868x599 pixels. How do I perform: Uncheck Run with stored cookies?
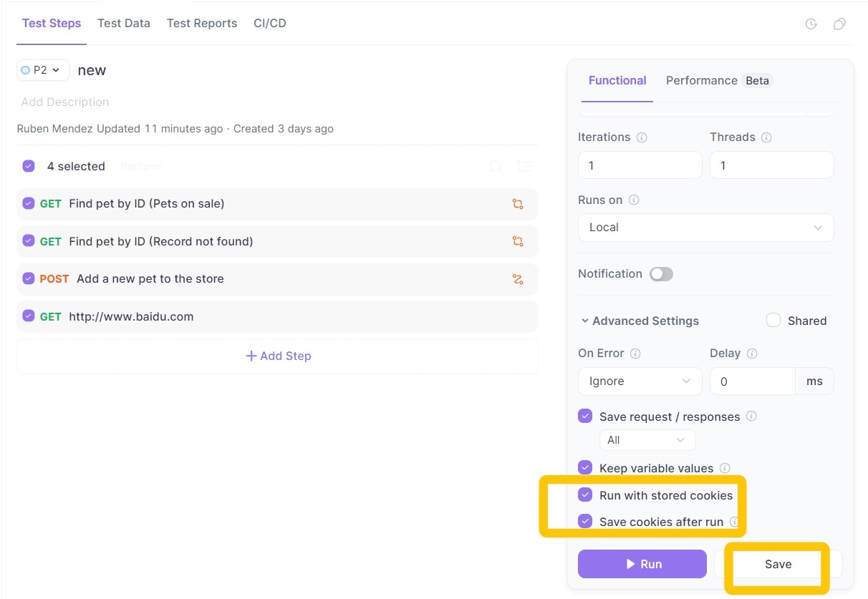click(585, 495)
